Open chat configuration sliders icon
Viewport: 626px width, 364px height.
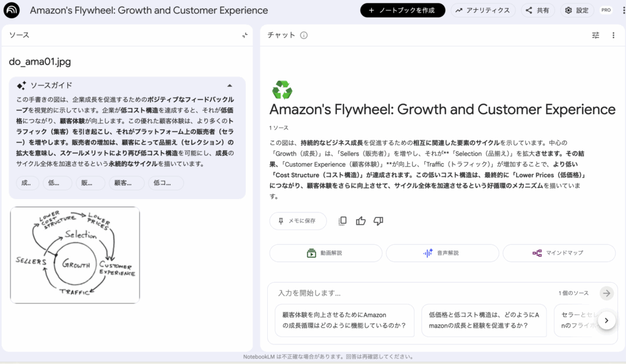pyautogui.click(x=595, y=35)
